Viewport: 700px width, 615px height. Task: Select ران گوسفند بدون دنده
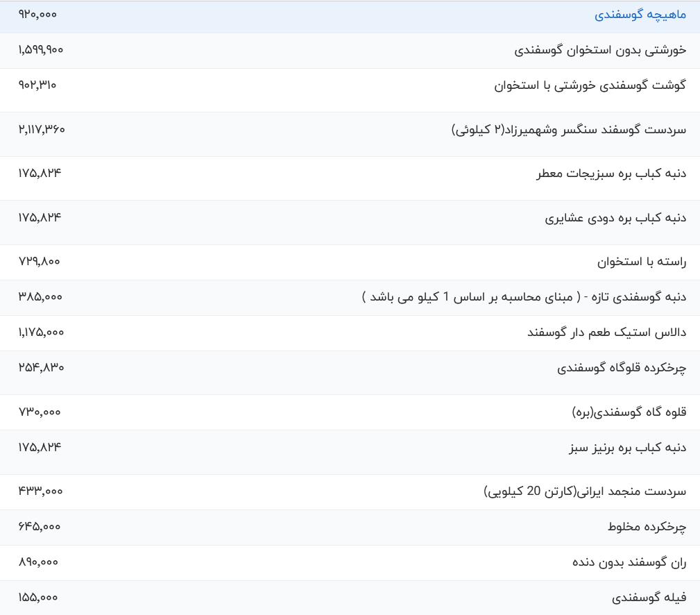[629, 562]
